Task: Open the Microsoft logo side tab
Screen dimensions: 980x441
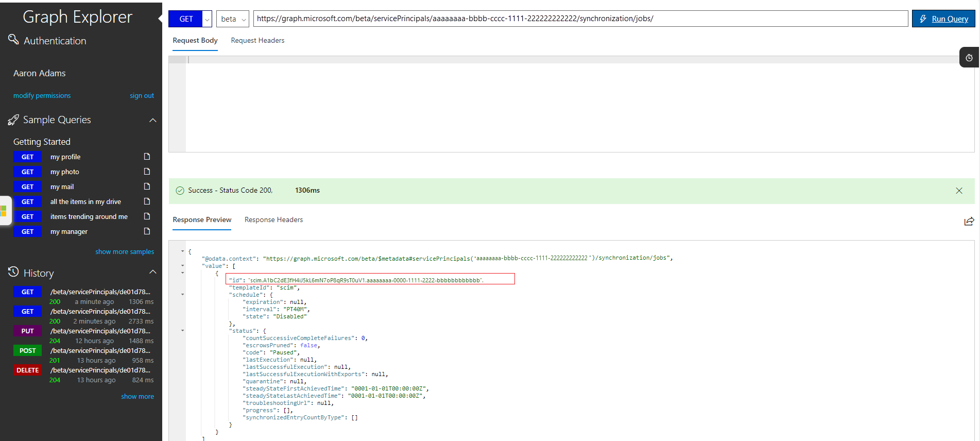Action: pyautogui.click(x=4, y=210)
